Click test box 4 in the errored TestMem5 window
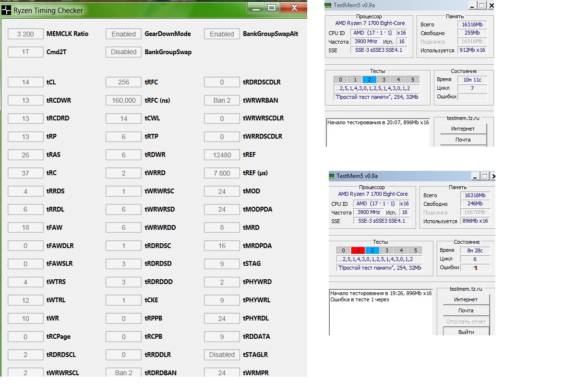564x392 pixels. click(x=401, y=250)
